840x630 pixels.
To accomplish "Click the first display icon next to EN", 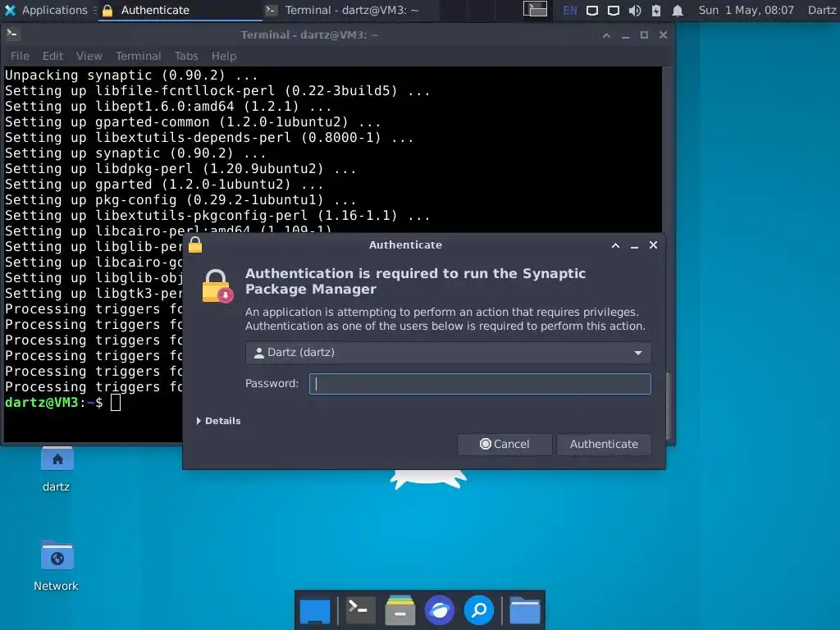I will (591, 10).
